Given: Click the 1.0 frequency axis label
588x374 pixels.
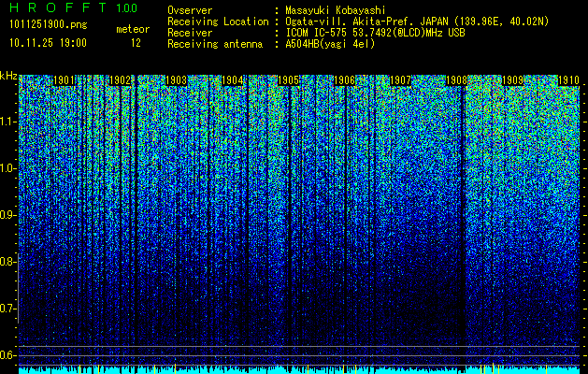Looking at the screenshot, I should [x=8, y=168].
